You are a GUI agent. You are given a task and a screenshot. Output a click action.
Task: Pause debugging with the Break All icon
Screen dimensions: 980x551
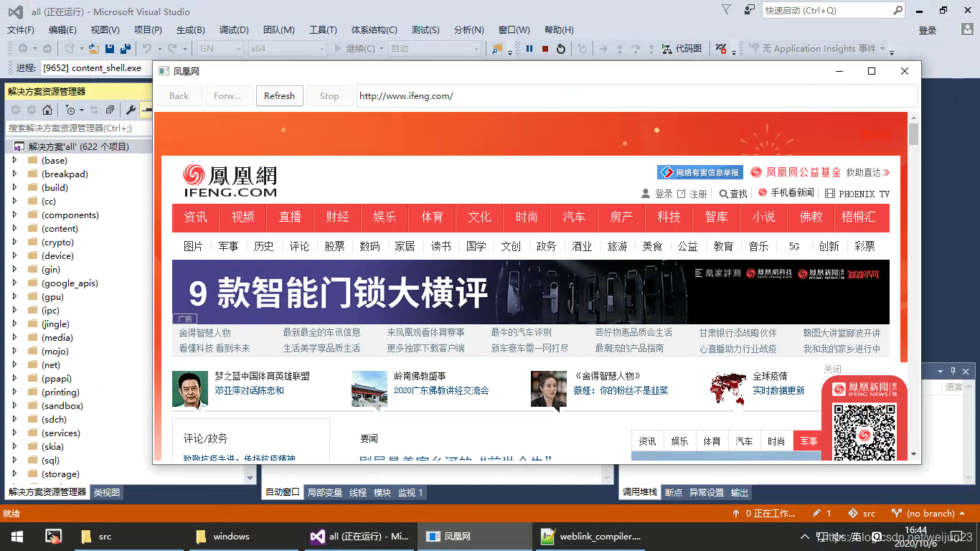point(529,49)
